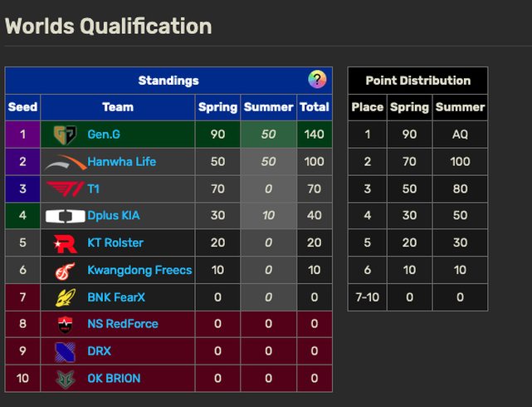This screenshot has width=532, height=407.
Task: Click the Hanwha Life orange logo
Action: point(64,162)
